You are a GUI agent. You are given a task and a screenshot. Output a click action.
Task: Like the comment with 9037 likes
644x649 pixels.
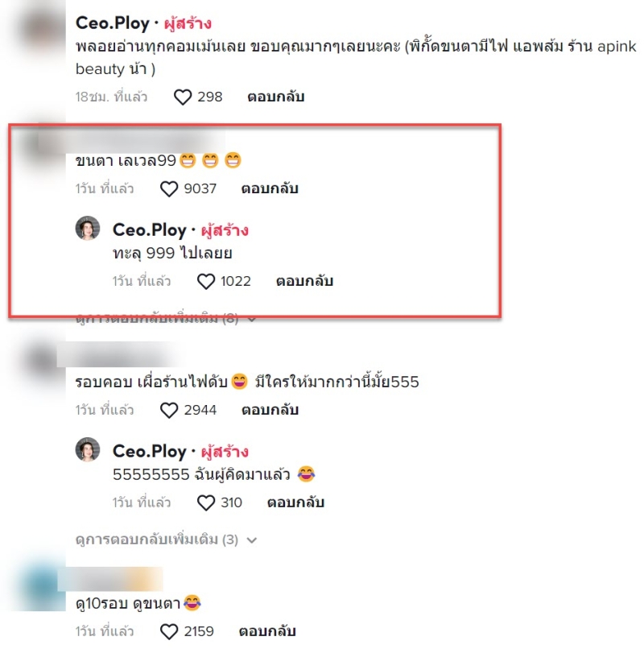click(x=169, y=189)
